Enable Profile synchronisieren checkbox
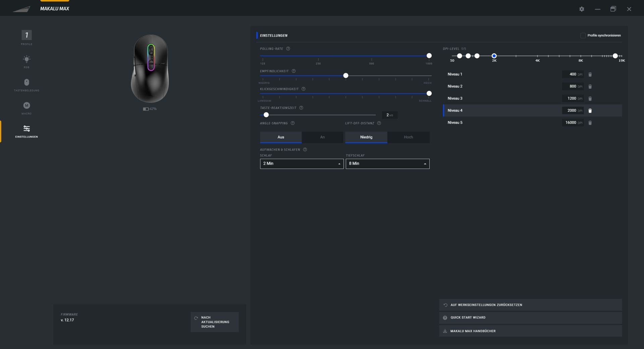 583,36
